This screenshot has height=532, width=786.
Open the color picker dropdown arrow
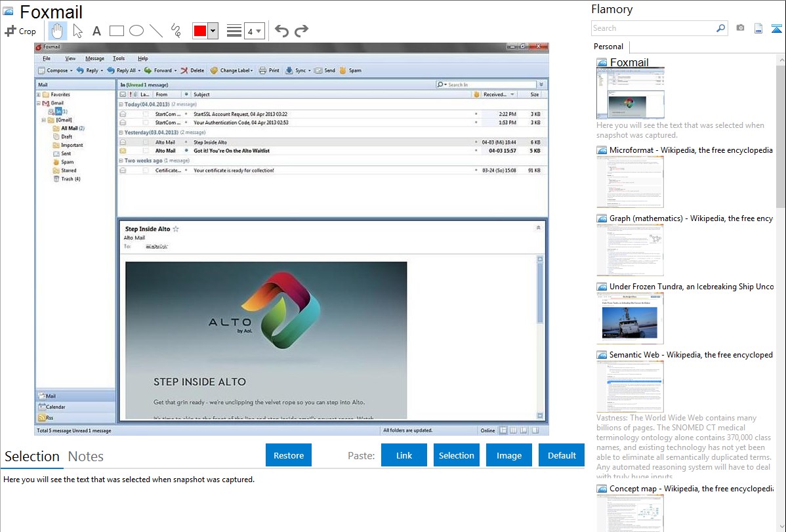coord(213,31)
